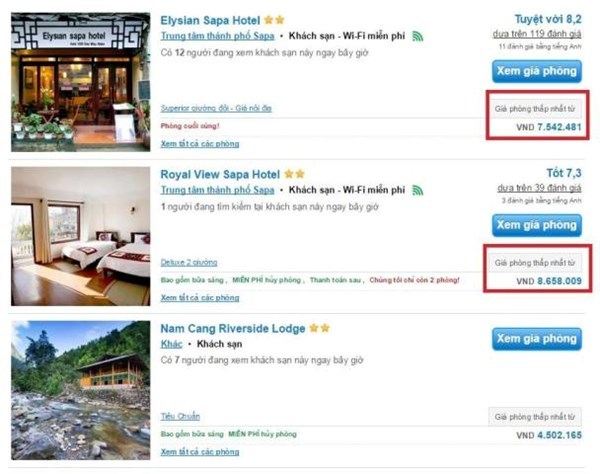Click the star rating beside Elysian Sapa Hotel
600x474 pixels.
coord(275,19)
